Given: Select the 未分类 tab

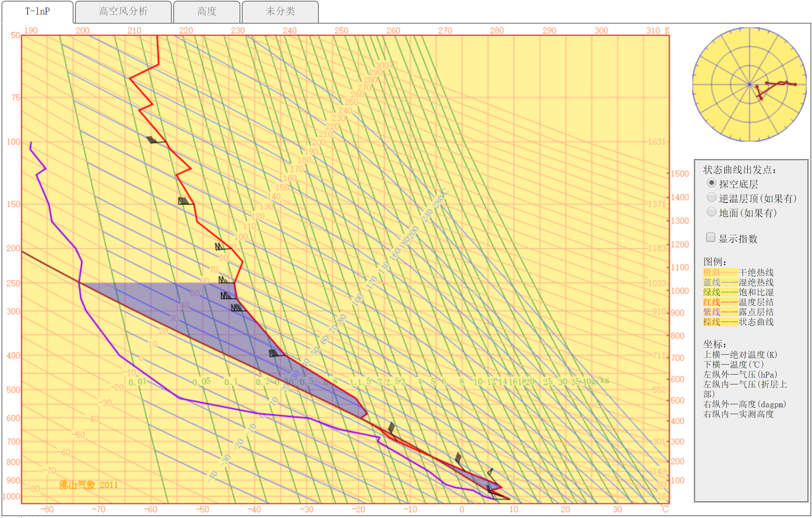Looking at the screenshot, I should [280, 11].
